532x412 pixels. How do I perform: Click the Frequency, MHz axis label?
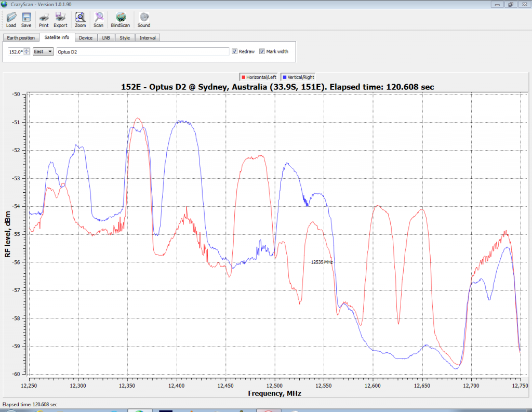pos(274,393)
